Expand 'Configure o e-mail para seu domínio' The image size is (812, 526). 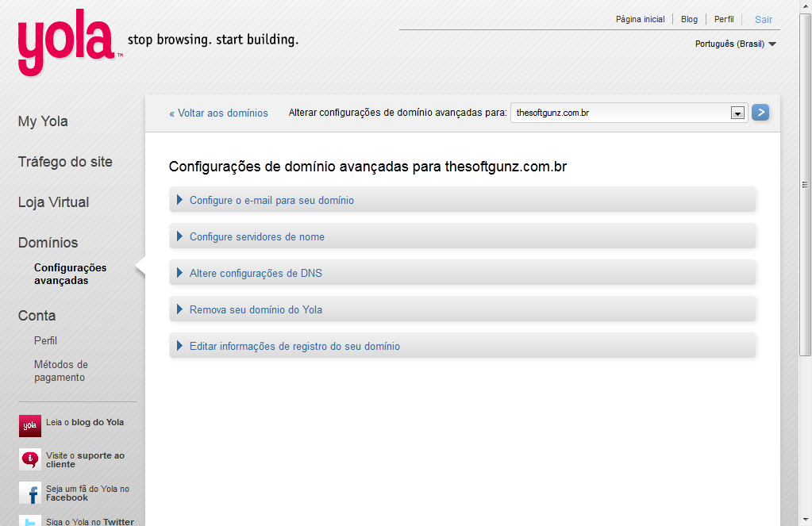tap(462, 200)
